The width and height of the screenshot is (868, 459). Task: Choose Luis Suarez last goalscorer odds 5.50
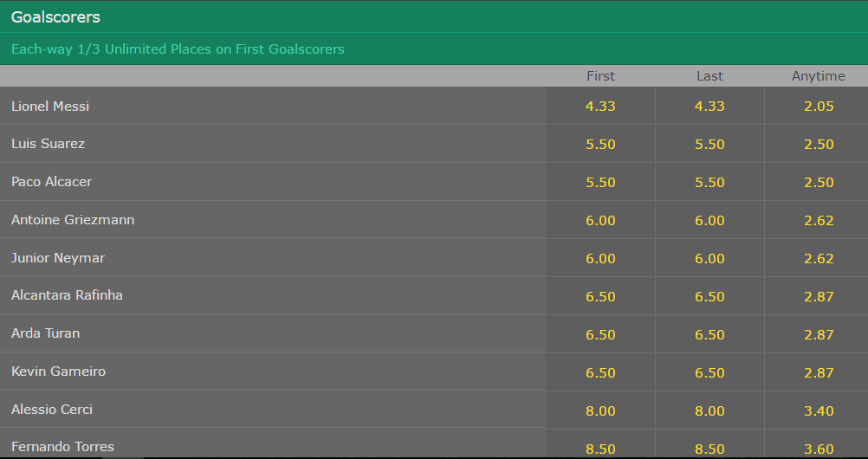coord(709,144)
